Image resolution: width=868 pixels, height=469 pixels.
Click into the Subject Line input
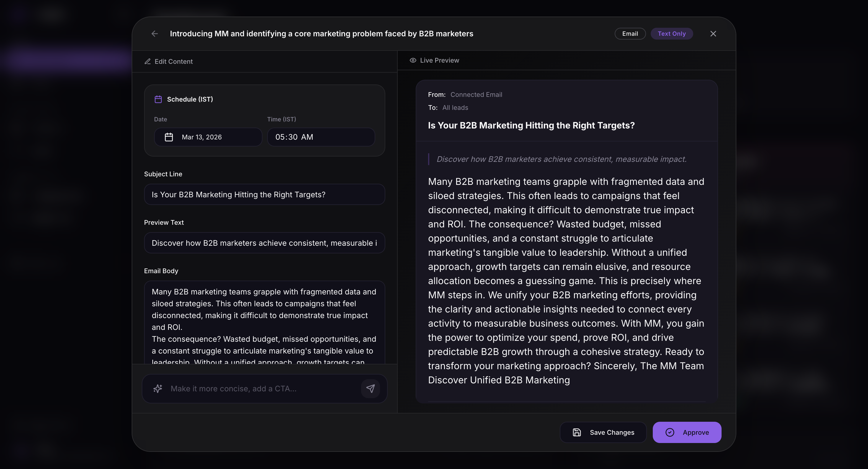(x=265, y=195)
